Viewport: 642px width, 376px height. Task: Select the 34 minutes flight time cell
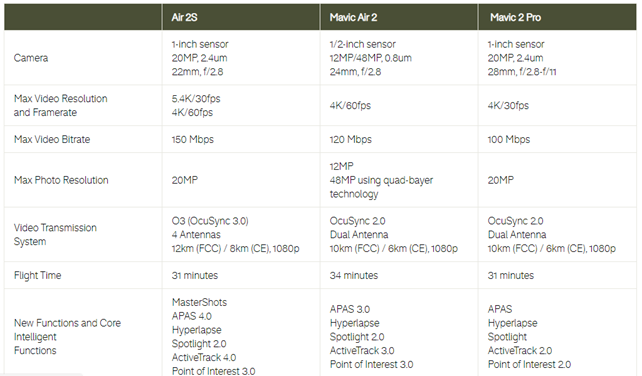(354, 275)
